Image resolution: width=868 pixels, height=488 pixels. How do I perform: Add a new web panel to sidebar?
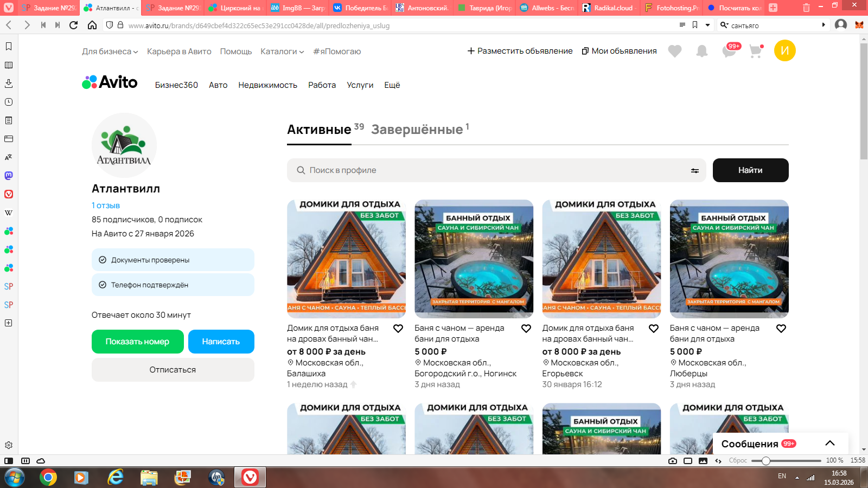(x=9, y=323)
